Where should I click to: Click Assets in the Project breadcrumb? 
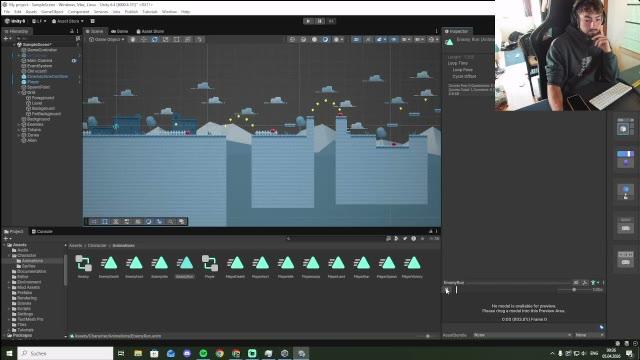tap(76, 245)
